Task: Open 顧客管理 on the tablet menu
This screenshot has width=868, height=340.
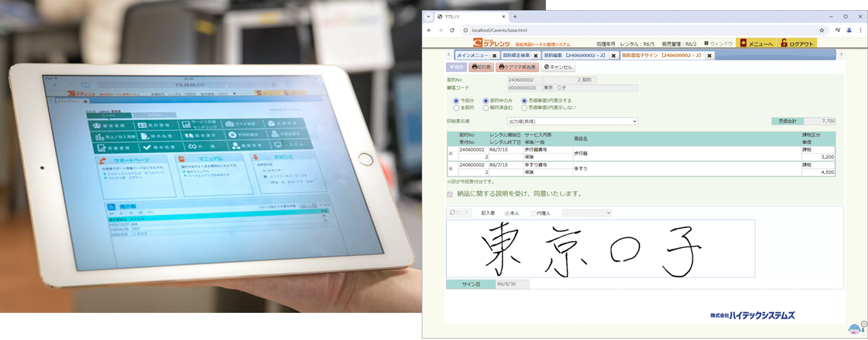Action: (108, 125)
